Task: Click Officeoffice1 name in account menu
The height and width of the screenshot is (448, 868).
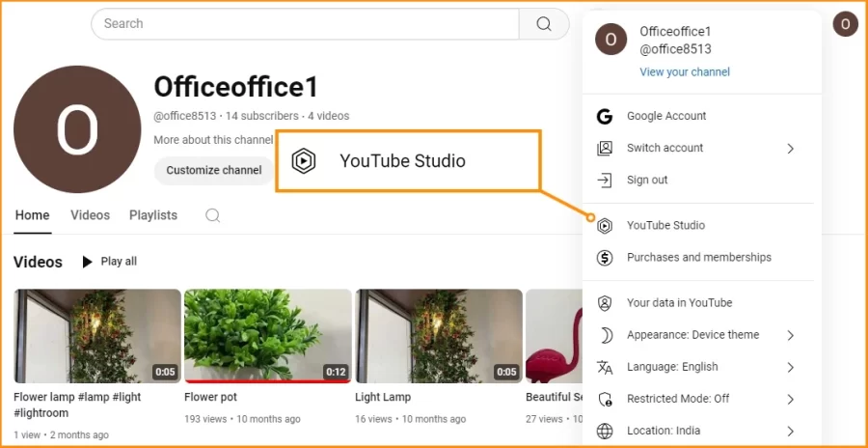Action: coord(675,32)
